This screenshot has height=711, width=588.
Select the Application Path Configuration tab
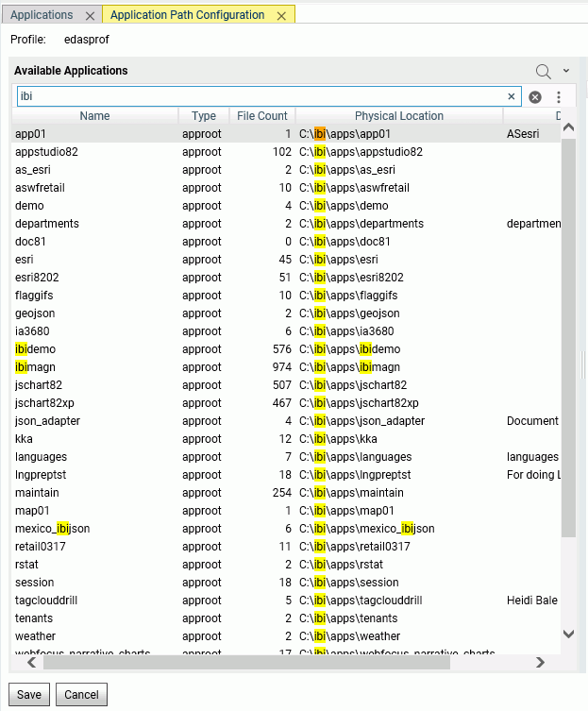[187, 15]
